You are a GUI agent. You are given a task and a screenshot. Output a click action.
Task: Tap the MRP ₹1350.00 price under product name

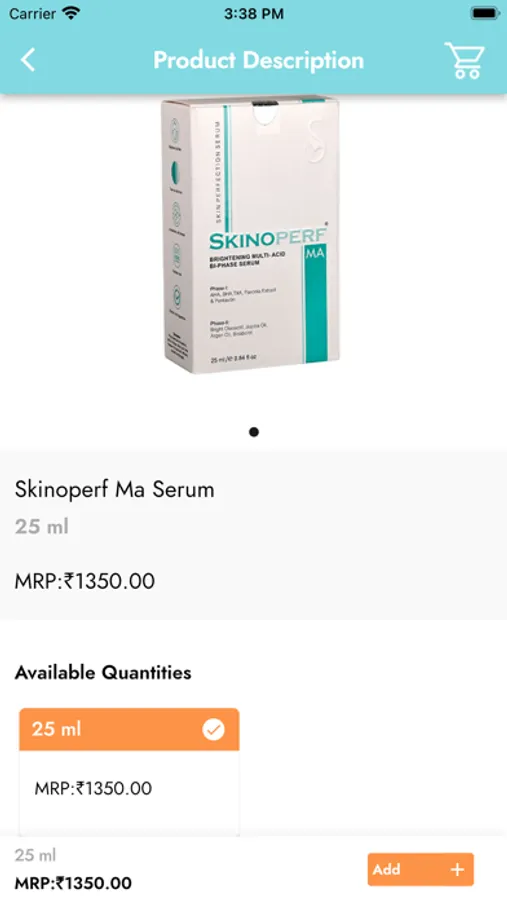(x=84, y=581)
